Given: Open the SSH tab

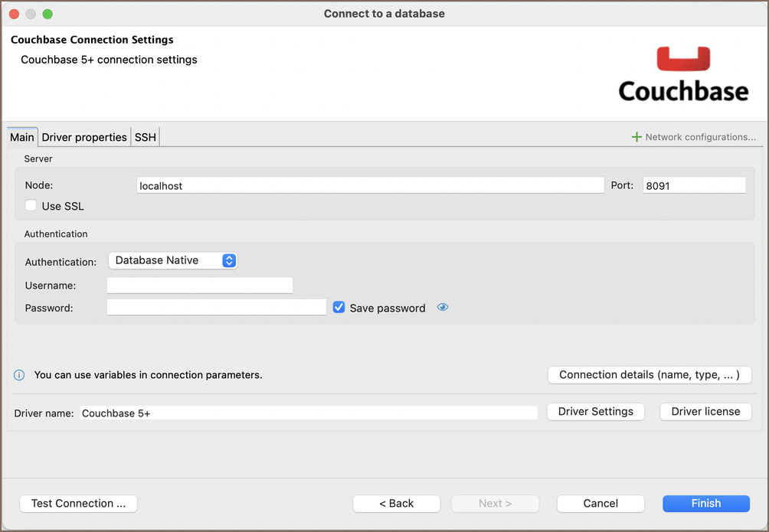Looking at the screenshot, I should 146,137.
